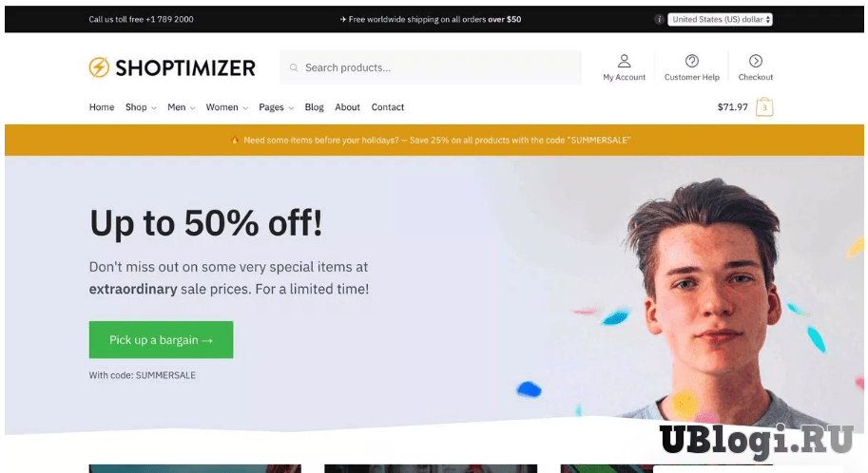Expand the Pages menu dropdown
Screen dimensions: 868x473
[276, 107]
